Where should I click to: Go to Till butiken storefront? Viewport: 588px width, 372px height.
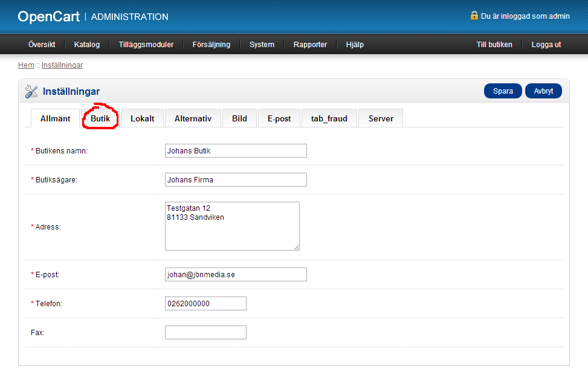tap(494, 45)
